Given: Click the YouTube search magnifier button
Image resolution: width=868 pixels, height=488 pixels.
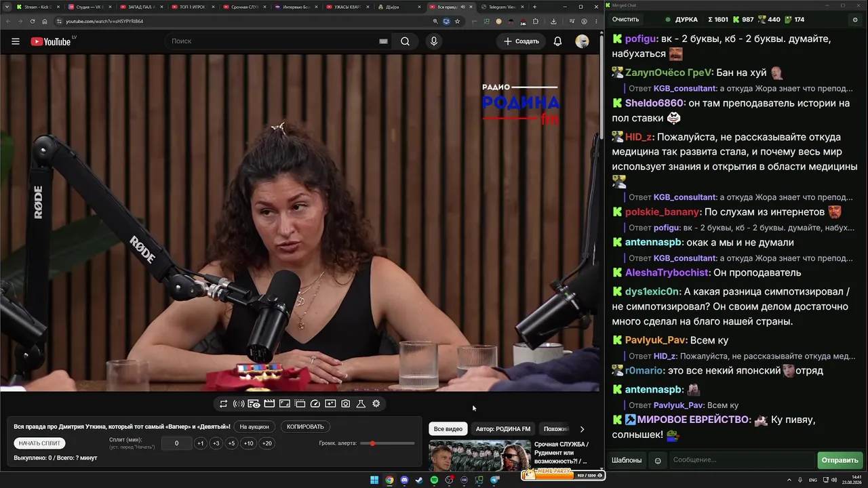Looking at the screenshot, I should coord(405,41).
